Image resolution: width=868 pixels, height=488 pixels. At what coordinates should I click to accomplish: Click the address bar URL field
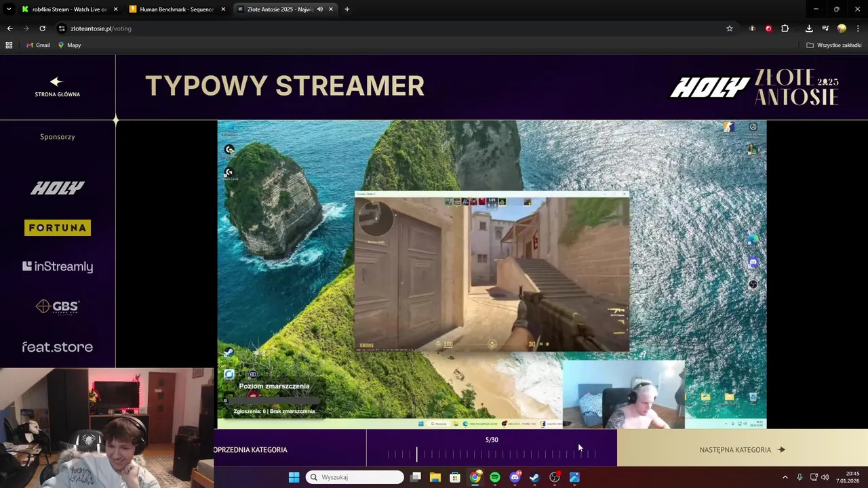point(393,28)
